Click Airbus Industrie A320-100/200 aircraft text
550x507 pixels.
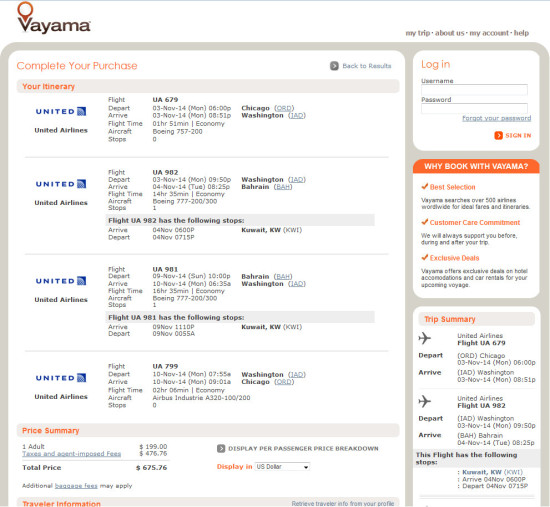tap(201, 398)
